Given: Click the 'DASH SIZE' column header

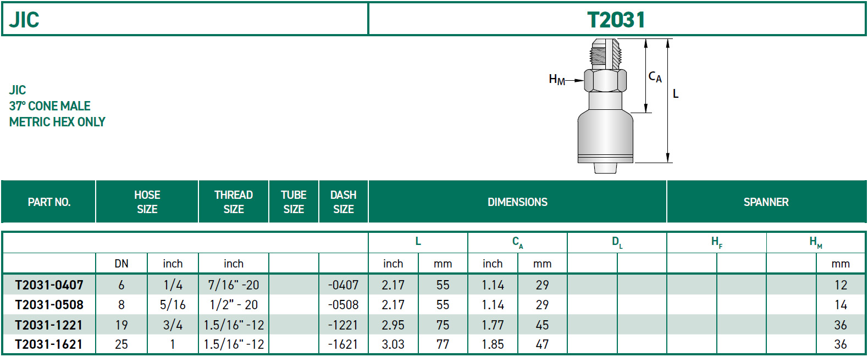Looking at the screenshot, I should (344, 202).
